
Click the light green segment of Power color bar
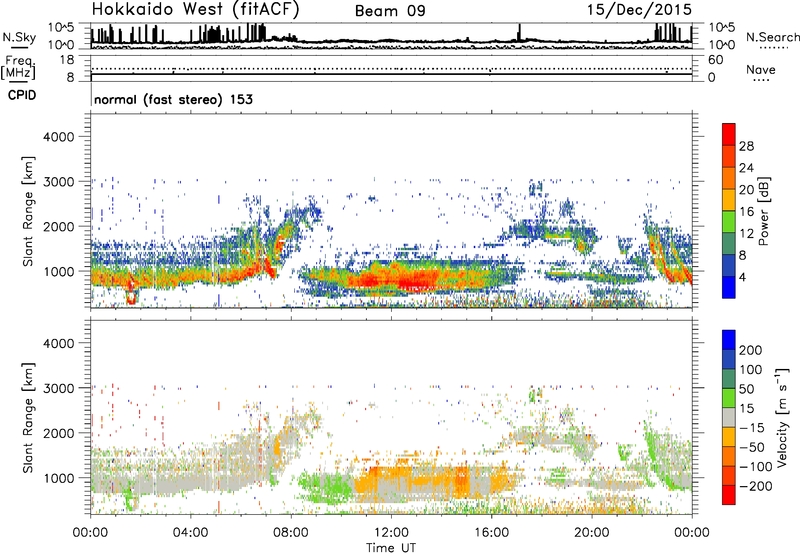tap(729, 222)
